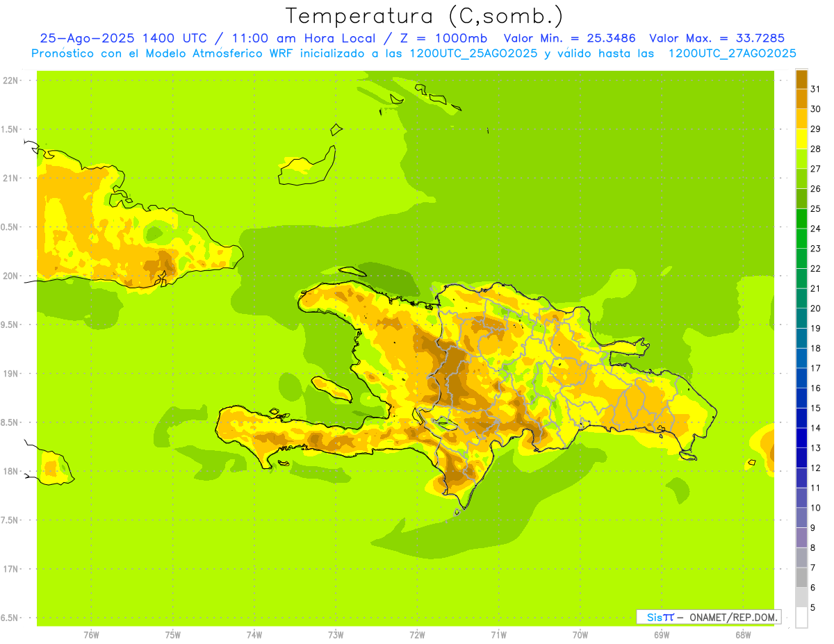Click the legend swatch between 22 and 23
The image size is (834, 644).
point(801,258)
